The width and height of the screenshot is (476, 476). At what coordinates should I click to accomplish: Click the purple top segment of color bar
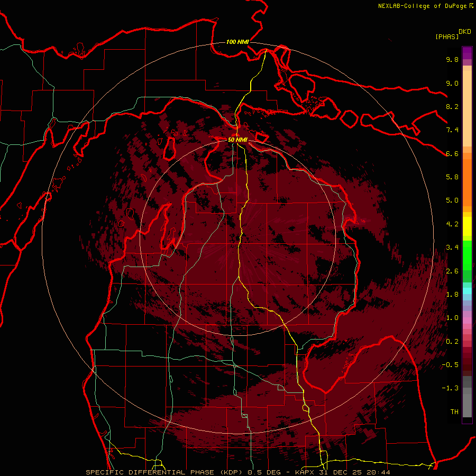pyautogui.click(x=467, y=53)
